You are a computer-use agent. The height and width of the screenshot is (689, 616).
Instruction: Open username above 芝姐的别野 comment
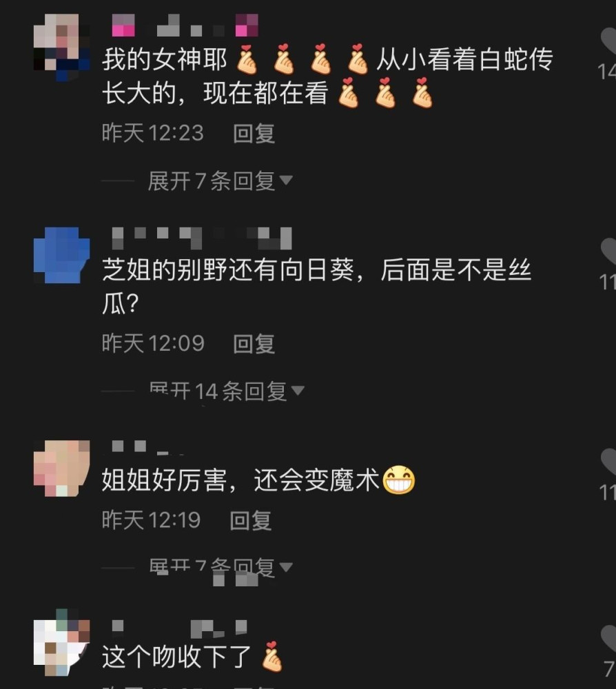tap(201, 238)
